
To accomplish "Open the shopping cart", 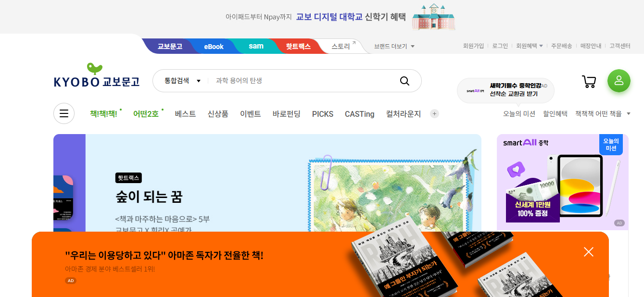I will click(x=589, y=82).
